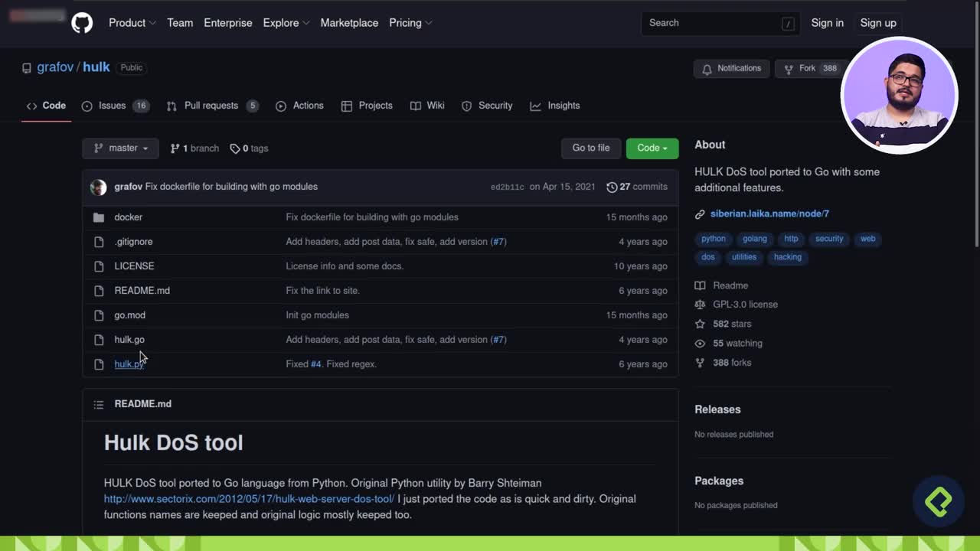Open the hulk.go file

129,340
